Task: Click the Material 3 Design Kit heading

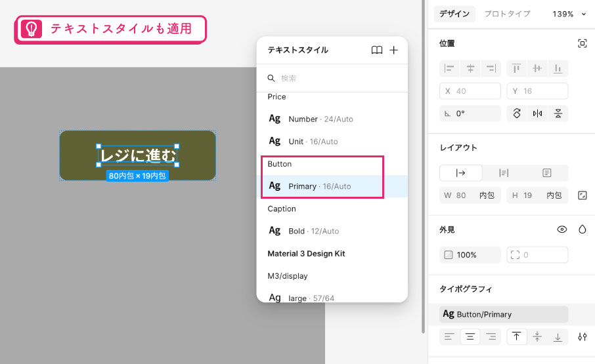Action: (x=306, y=253)
